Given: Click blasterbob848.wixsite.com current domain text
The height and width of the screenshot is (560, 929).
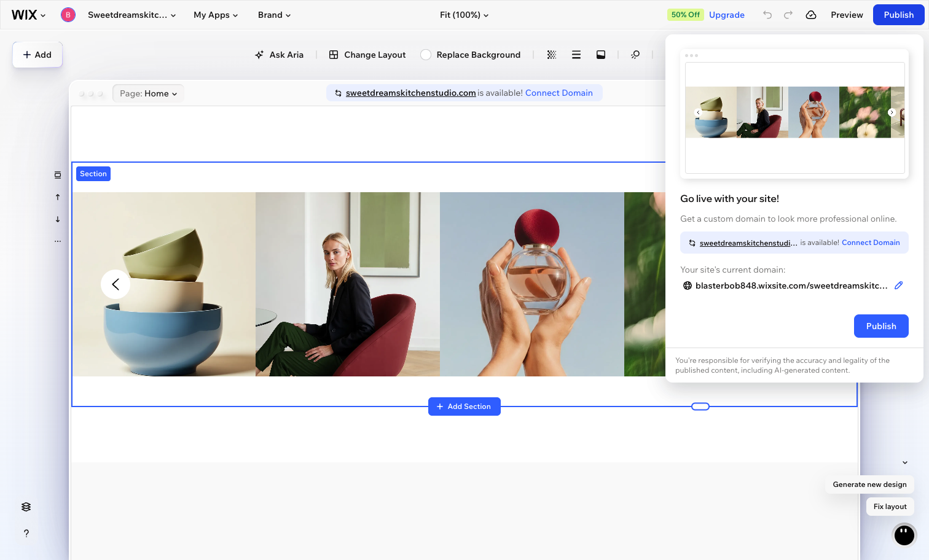Looking at the screenshot, I should tap(791, 286).
